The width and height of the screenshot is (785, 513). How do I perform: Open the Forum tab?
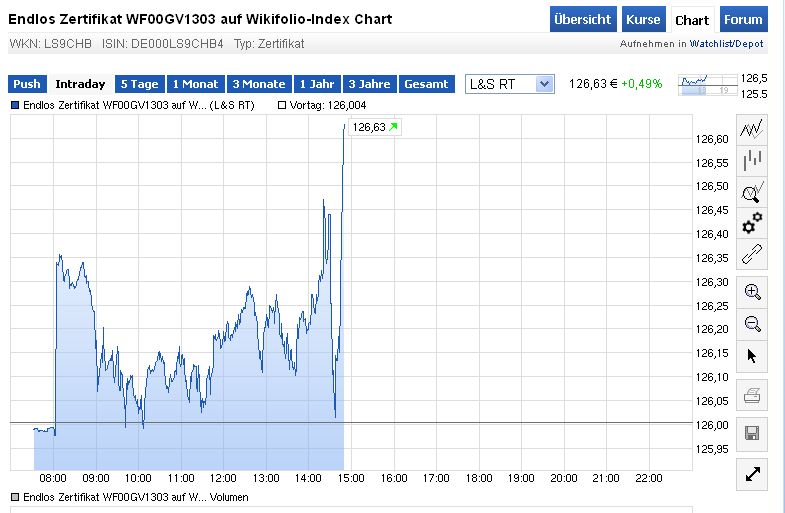click(743, 20)
